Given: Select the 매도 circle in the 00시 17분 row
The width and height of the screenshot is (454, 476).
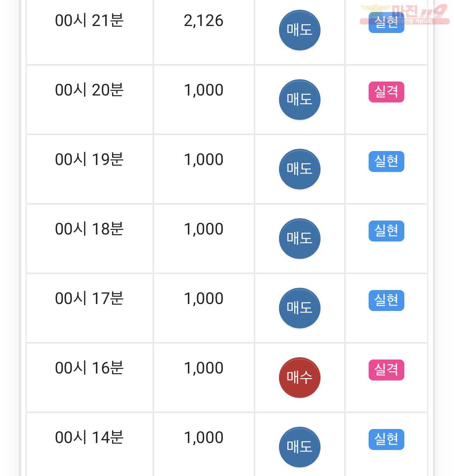Looking at the screenshot, I should click(300, 308).
